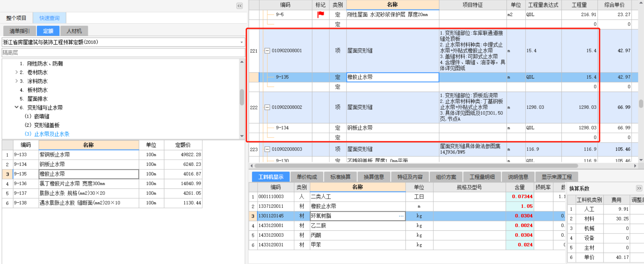
Task: Open the 单价构成 tab
Action: (307, 177)
